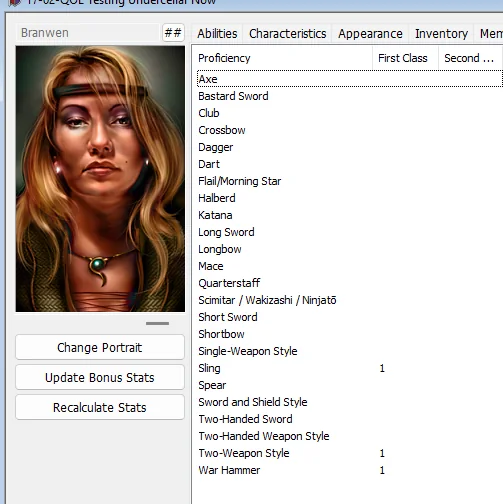Click the Change Portrait button
Screen dimensions: 503x504
[x=100, y=347]
